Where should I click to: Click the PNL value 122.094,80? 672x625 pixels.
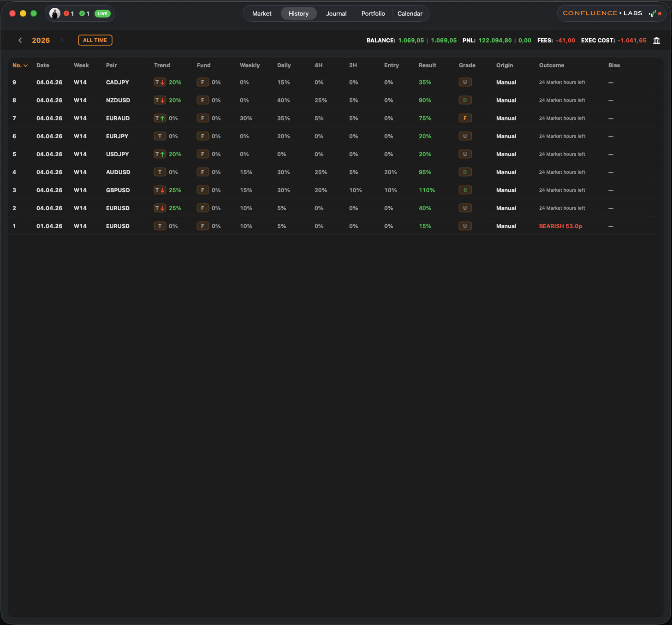[x=495, y=41]
